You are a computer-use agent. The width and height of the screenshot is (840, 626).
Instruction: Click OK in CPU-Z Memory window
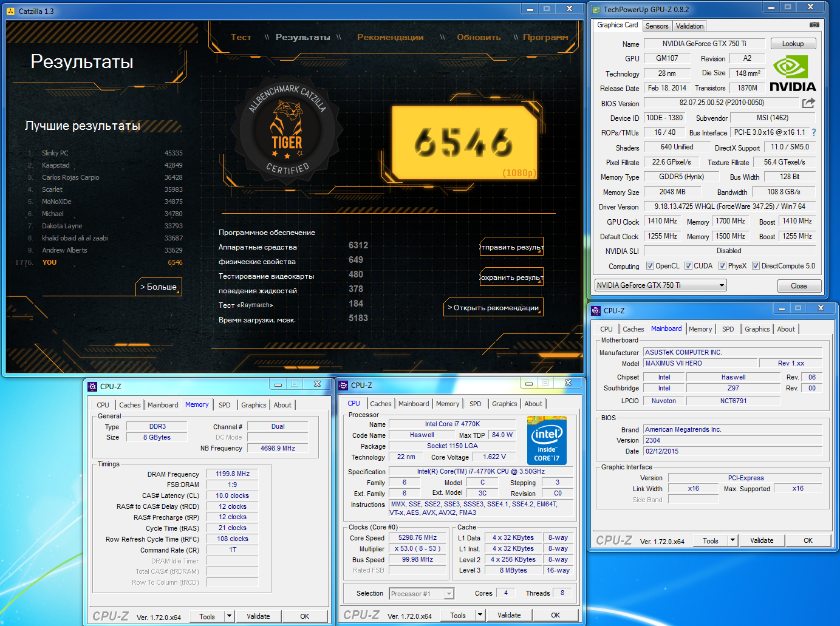pos(304,616)
